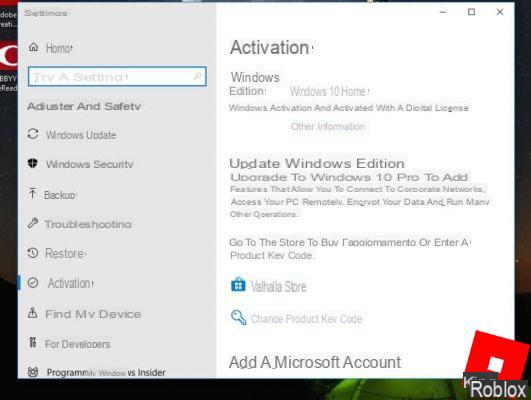Open Windows Update section
Image resolution: width=531 pixels, height=400 pixels.
click(81, 135)
